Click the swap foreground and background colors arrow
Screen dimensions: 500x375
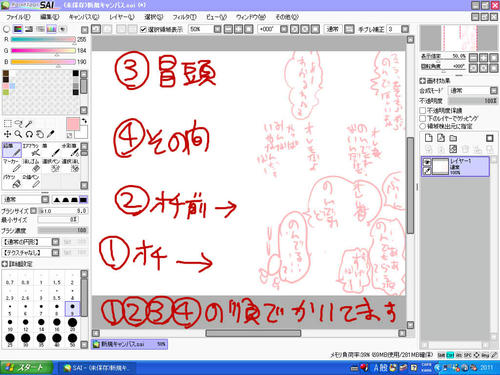coord(84,120)
